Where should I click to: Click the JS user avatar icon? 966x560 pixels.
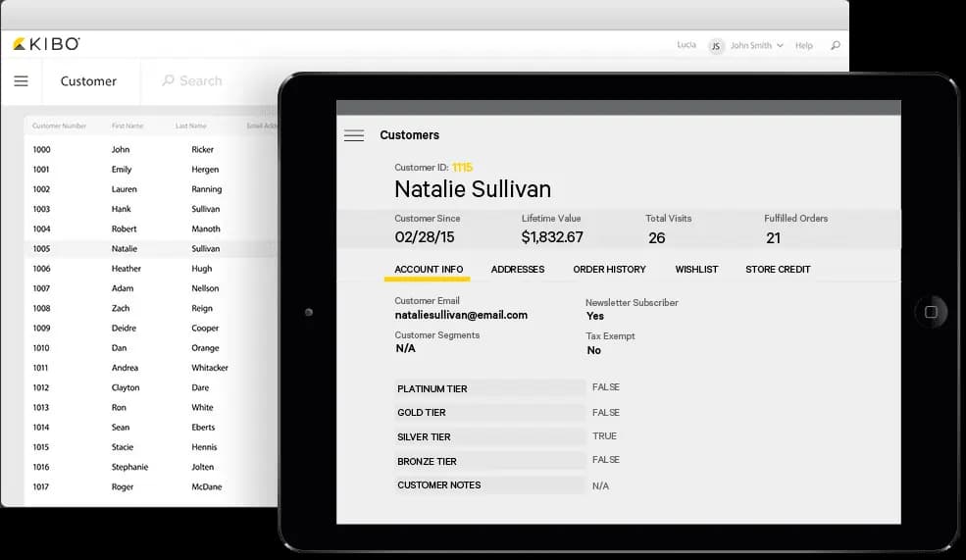point(716,45)
